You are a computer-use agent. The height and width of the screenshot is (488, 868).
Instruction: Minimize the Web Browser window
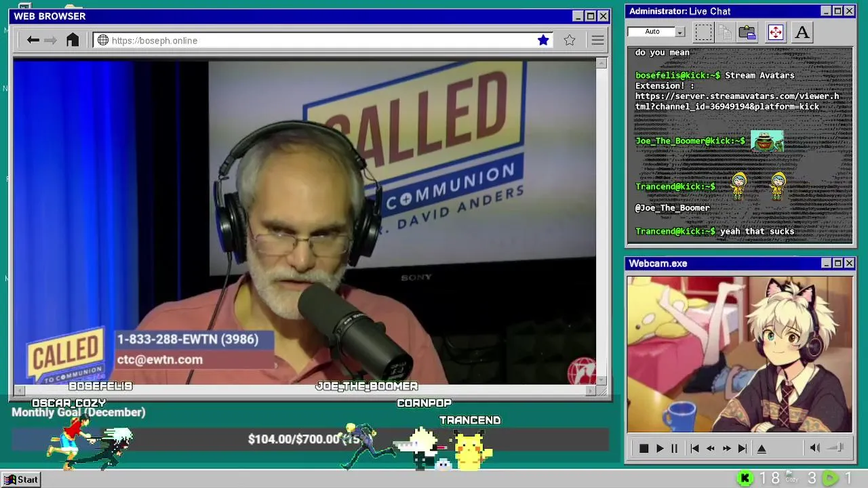click(578, 16)
